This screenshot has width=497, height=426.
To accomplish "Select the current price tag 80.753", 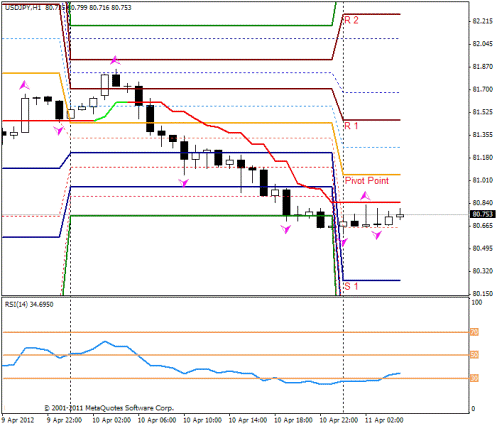I will (x=483, y=214).
